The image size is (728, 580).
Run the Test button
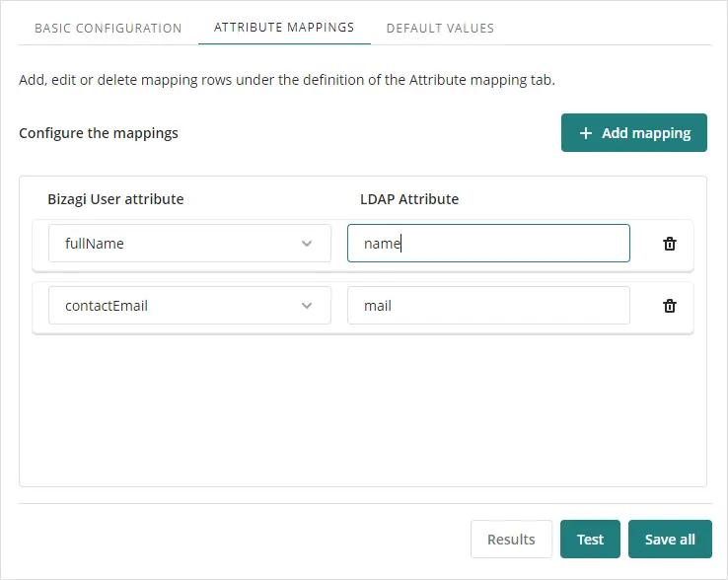pyautogui.click(x=590, y=540)
